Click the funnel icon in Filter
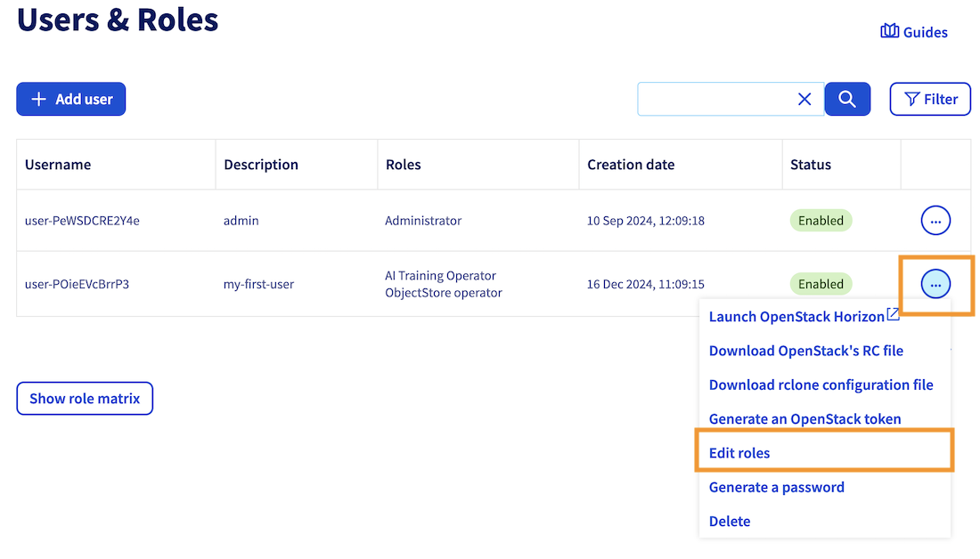This screenshot has height=559, width=980. point(911,99)
